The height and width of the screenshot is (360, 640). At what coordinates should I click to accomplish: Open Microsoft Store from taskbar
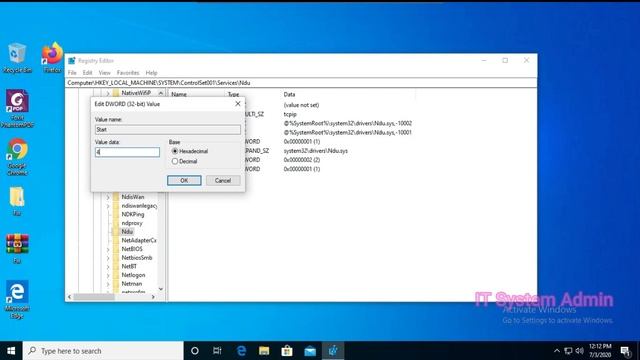click(x=287, y=351)
